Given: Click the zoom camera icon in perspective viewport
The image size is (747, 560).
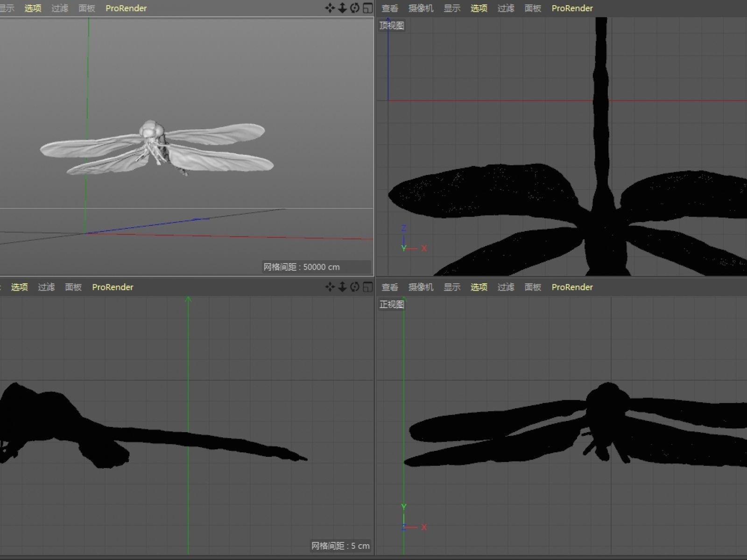Looking at the screenshot, I should pos(342,8).
